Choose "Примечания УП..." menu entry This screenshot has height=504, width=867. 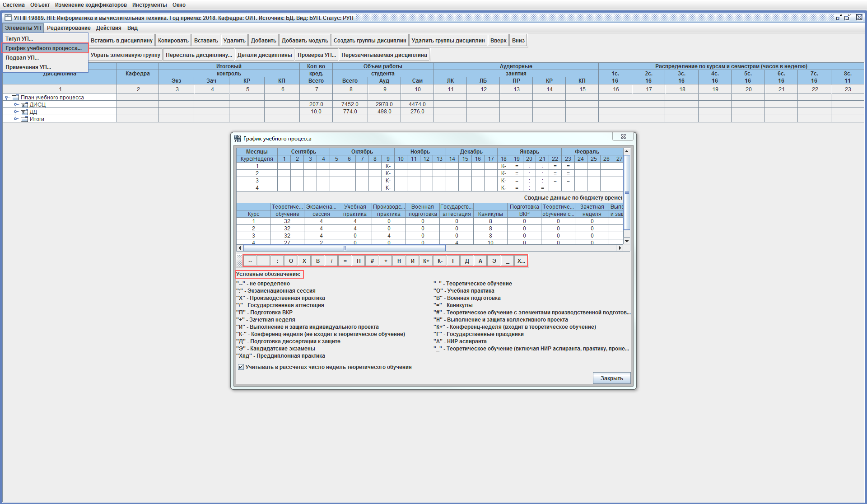[45, 67]
